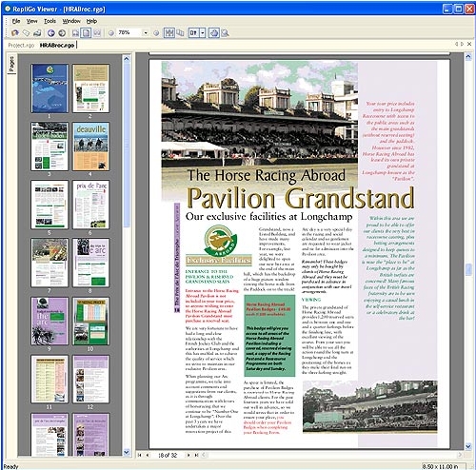Select the hand pan tool
This screenshot has width=476, height=470.
point(214,32)
